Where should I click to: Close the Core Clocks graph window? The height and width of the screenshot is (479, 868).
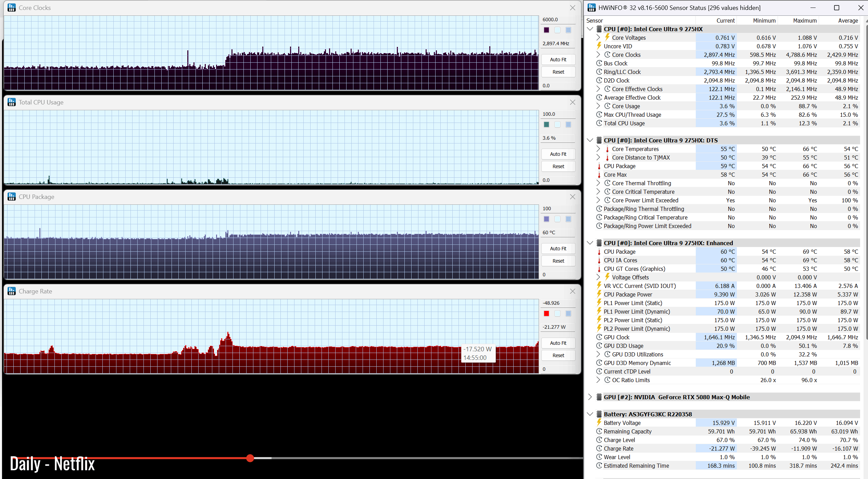pyautogui.click(x=573, y=8)
